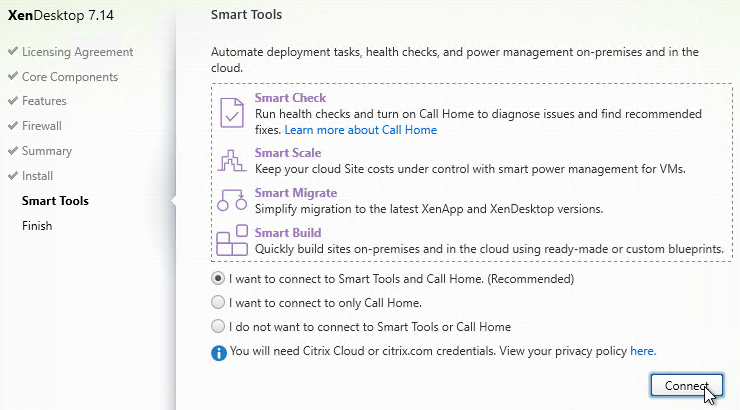Select the Smart Tools step in sidebar
740x410 pixels.
click(x=55, y=201)
